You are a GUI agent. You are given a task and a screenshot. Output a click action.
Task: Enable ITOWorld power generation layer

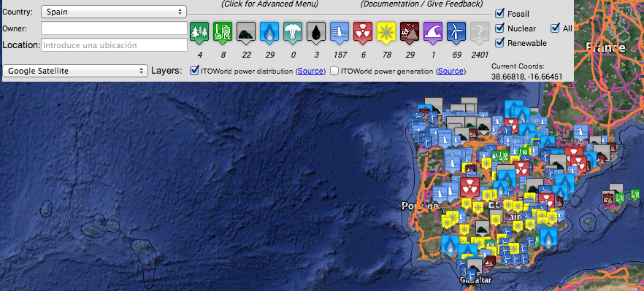coord(334,71)
